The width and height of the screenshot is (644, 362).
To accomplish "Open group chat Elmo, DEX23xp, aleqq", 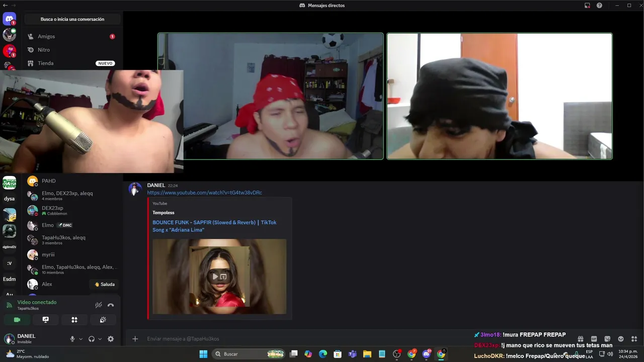I will click(72, 196).
